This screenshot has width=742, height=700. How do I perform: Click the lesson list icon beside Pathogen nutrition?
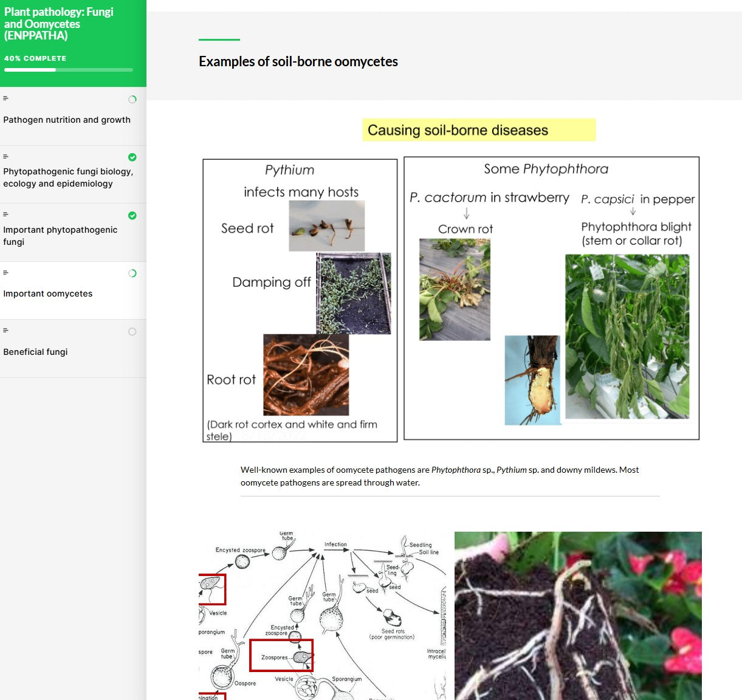6,98
